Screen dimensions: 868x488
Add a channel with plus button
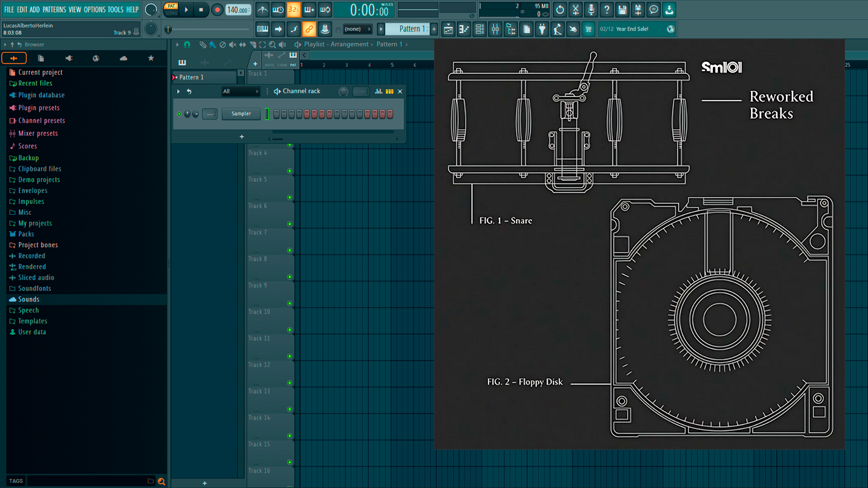(241, 137)
